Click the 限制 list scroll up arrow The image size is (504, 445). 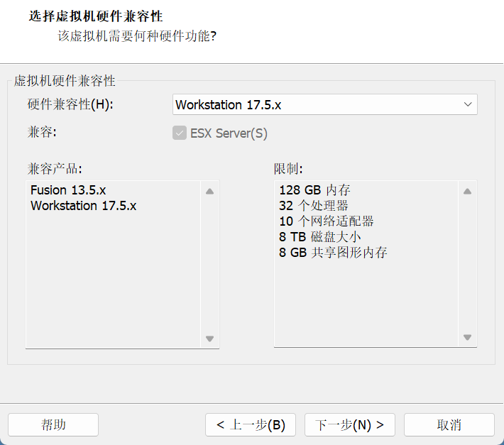[467, 192]
